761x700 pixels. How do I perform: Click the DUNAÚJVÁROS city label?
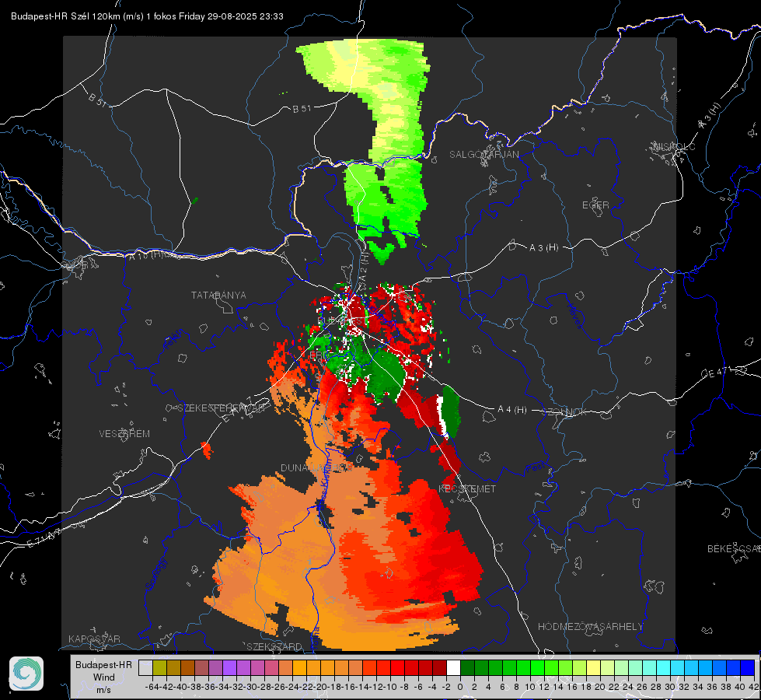(316, 467)
